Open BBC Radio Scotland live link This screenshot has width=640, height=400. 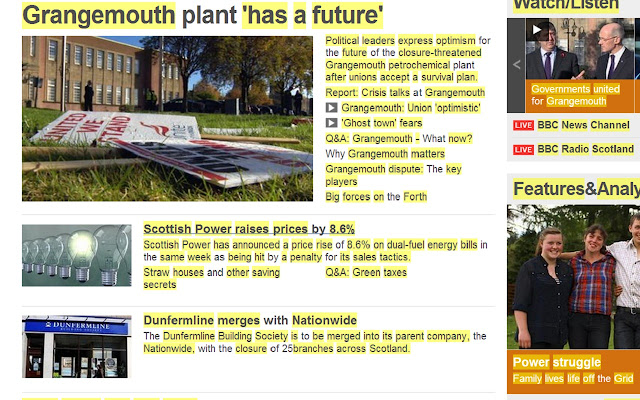[585, 149]
